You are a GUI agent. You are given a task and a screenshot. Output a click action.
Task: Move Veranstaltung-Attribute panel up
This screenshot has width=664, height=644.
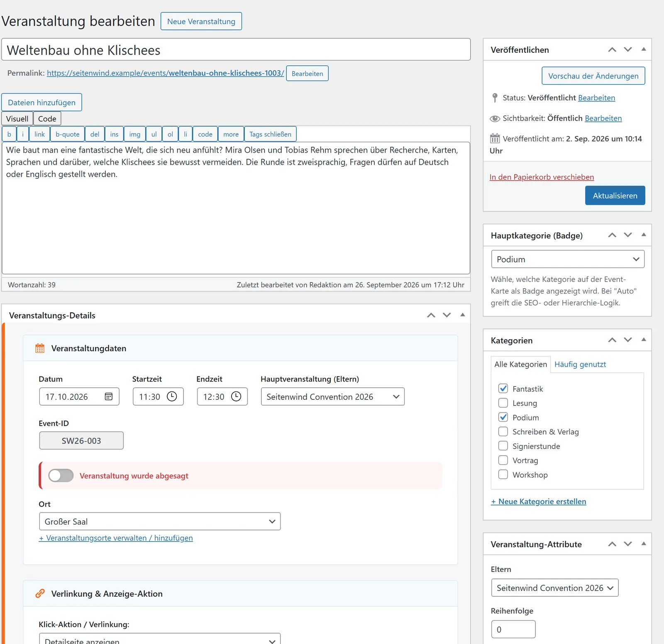[x=612, y=544]
